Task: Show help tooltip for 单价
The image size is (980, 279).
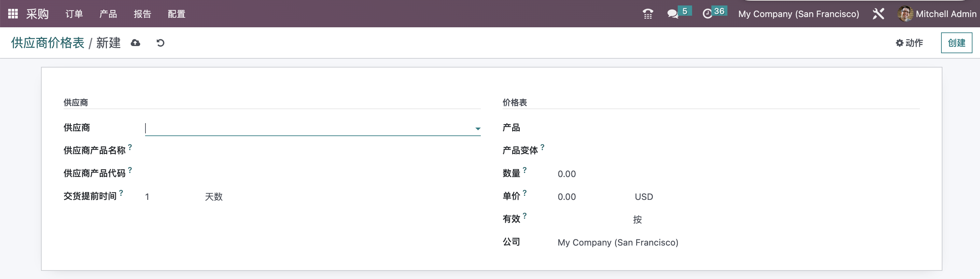Action: pyautogui.click(x=524, y=192)
